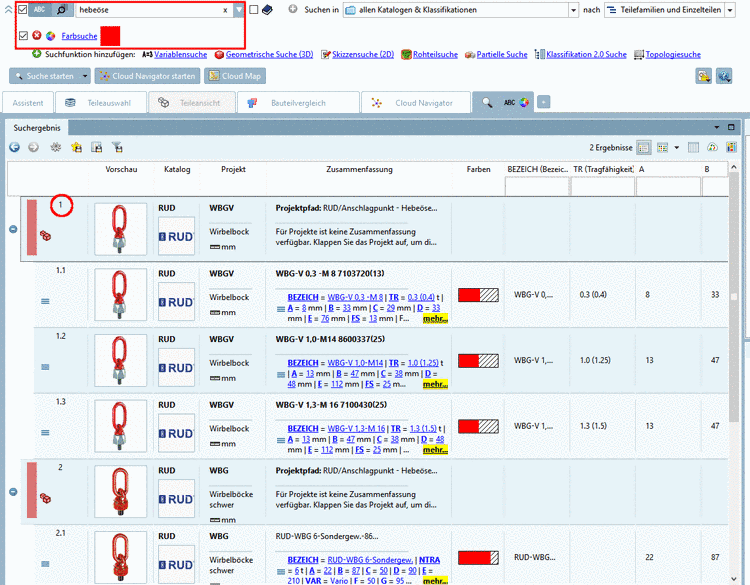
Task: Select the Suchergebnis panel tab
Action: coord(37,128)
